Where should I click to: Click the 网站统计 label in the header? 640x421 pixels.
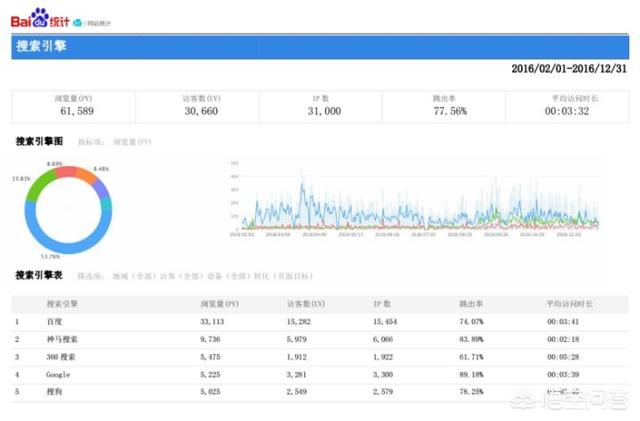[x=98, y=21]
